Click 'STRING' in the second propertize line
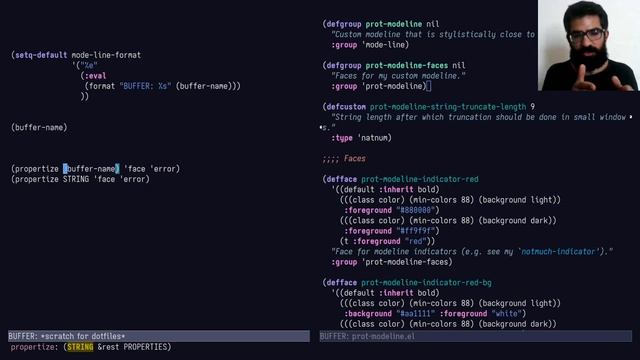Viewport: 640px width, 360px height. tap(76, 179)
